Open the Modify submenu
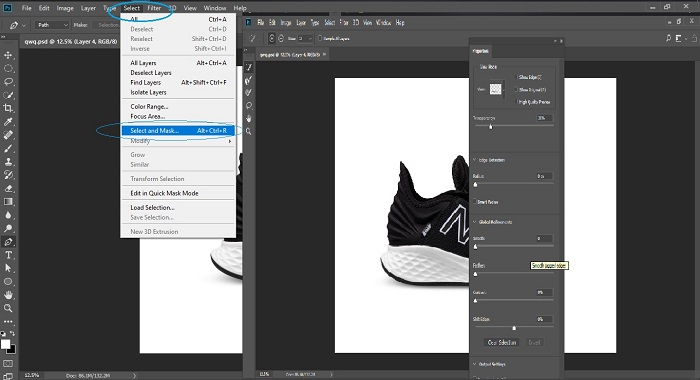Image resolution: width=700 pixels, height=380 pixels. (178, 141)
